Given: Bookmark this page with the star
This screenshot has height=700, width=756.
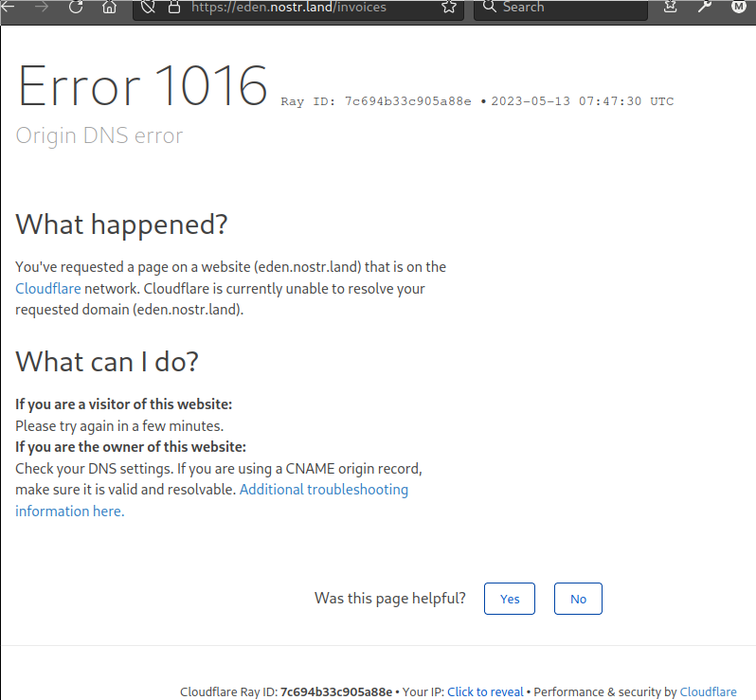Looking at the screenshot, I should 448,7.
